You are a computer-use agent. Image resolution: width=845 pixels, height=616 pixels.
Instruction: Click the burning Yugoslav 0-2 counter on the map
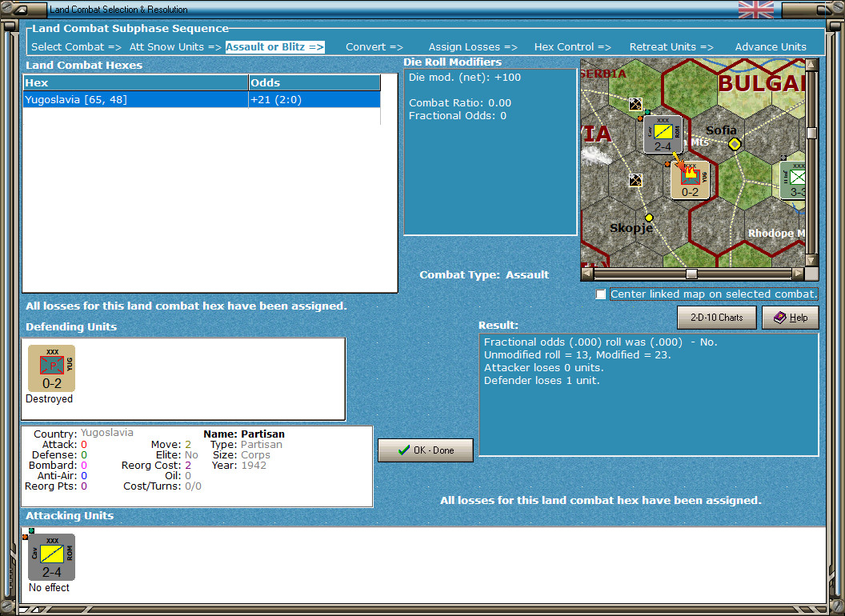pos(690,180)
